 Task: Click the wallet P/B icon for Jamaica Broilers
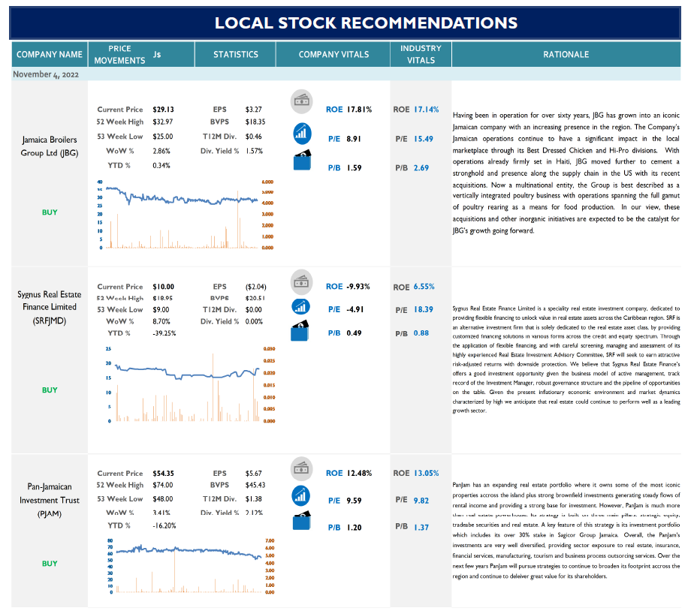302,160
